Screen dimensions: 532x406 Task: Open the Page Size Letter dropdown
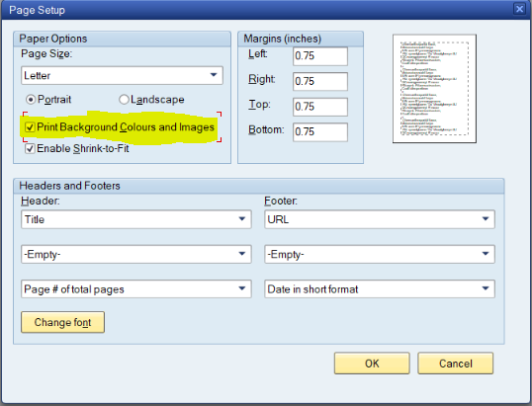click(x=122, y=75)
